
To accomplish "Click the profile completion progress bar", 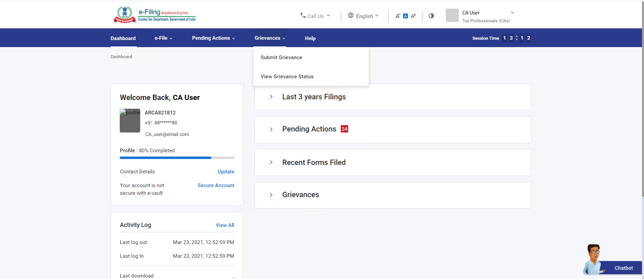I will [177, 158].
